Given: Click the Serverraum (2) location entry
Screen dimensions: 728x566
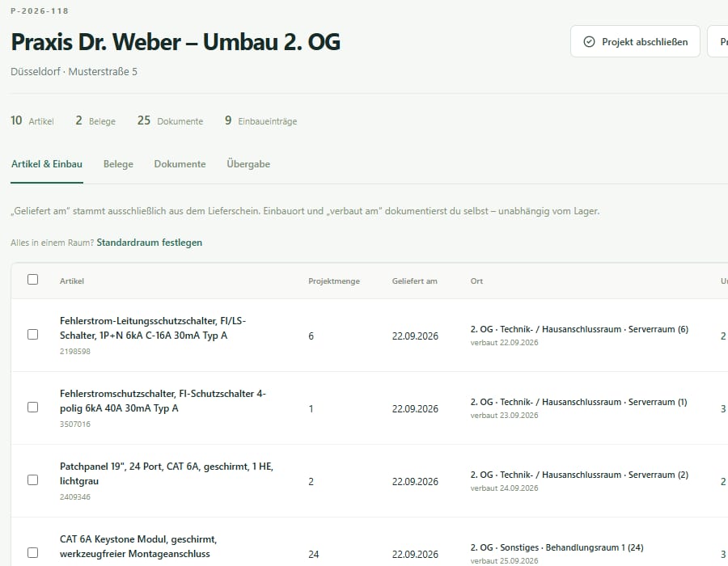Looking at the screenshot, I should click(579, 475).
